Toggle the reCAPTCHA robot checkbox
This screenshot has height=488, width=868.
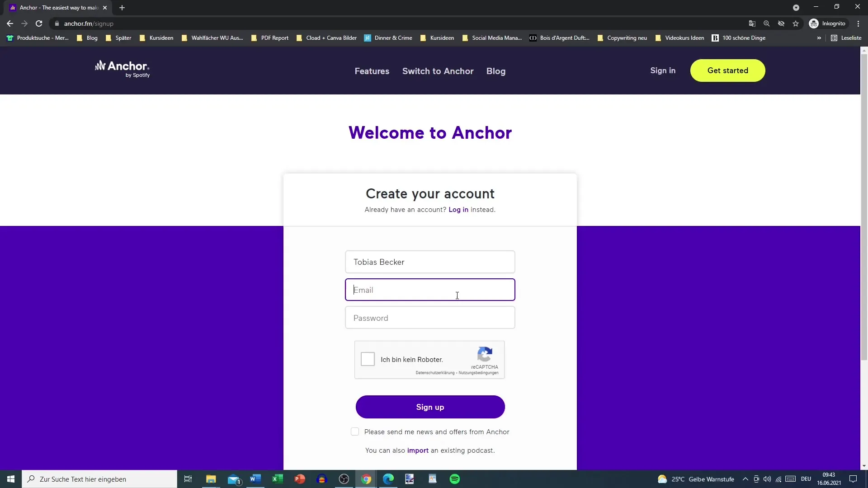368,359
